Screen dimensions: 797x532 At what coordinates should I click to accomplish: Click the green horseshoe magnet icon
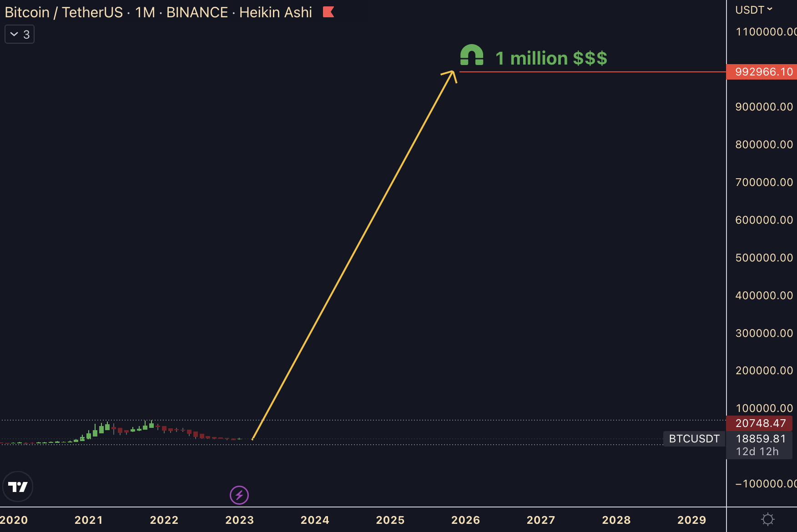[471, 55]
